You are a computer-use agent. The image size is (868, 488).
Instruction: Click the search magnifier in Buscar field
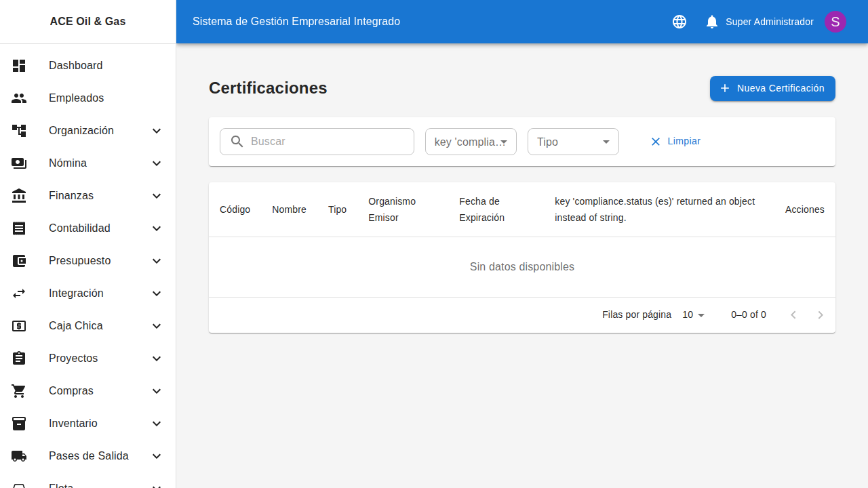(237, 141)
